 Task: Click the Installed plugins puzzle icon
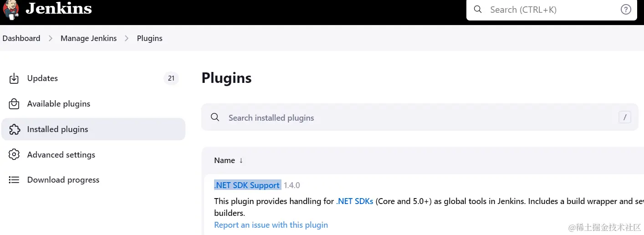click(x=14, y=129)
